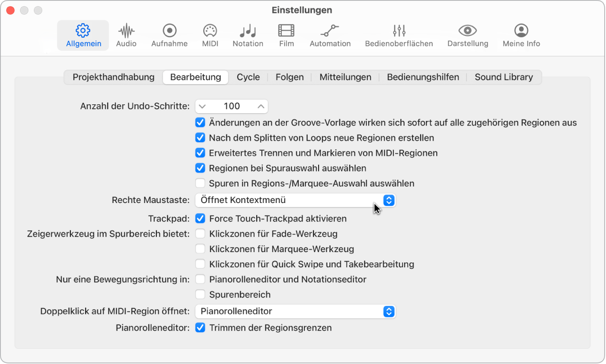Select the Allgemein gear icon

point(83,34)
